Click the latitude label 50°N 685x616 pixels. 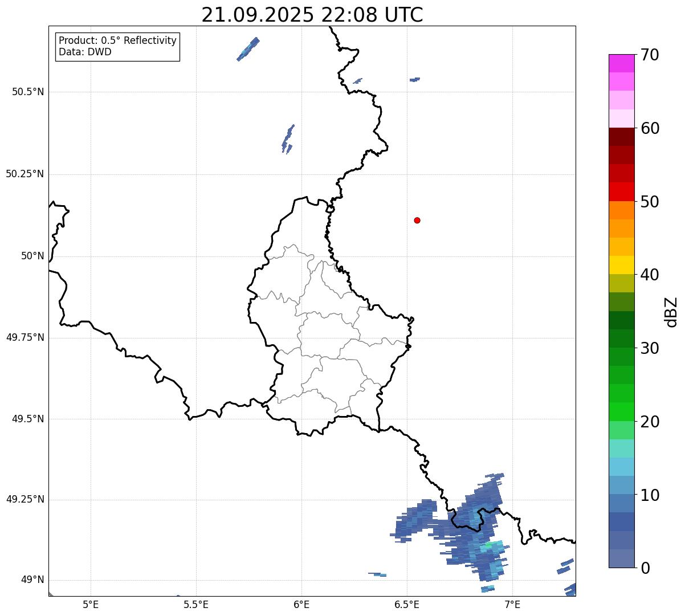pyautogui.click(x=32, y=256)
